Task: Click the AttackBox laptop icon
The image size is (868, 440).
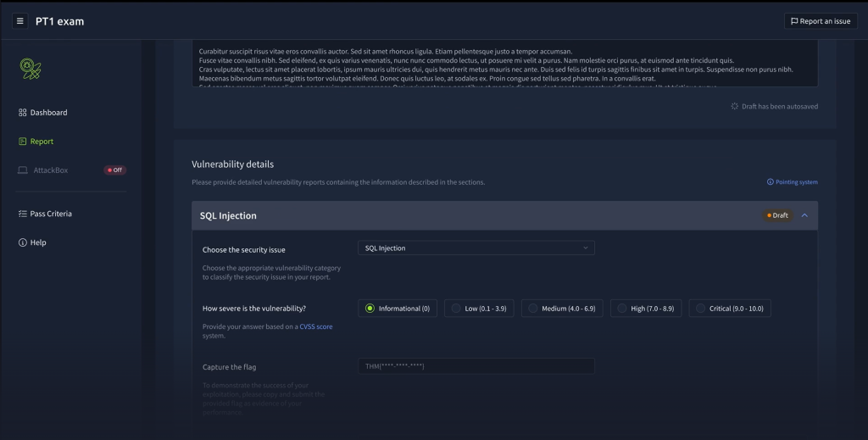Action: pos(23,170)
